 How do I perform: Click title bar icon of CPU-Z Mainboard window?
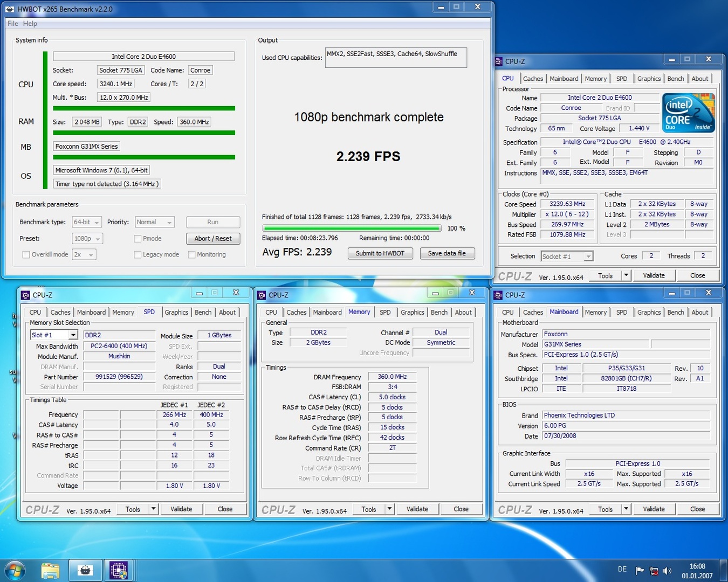click(498, 295)
